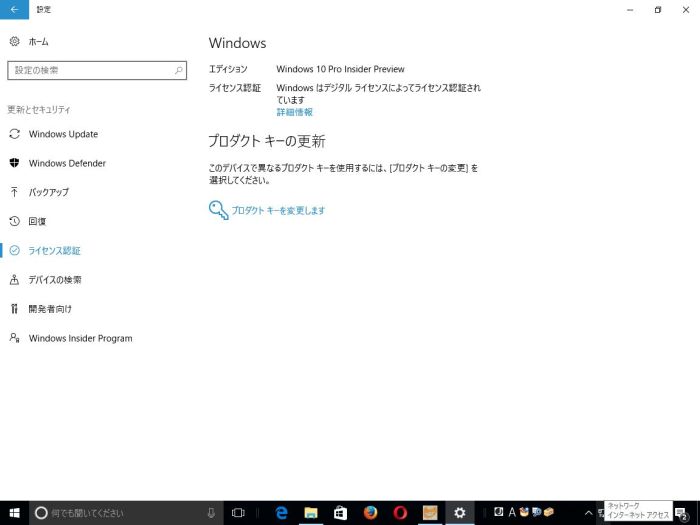Screen dimensions: 700x525
Task: Open Windows Defender section
Action: tap(67, 163)
